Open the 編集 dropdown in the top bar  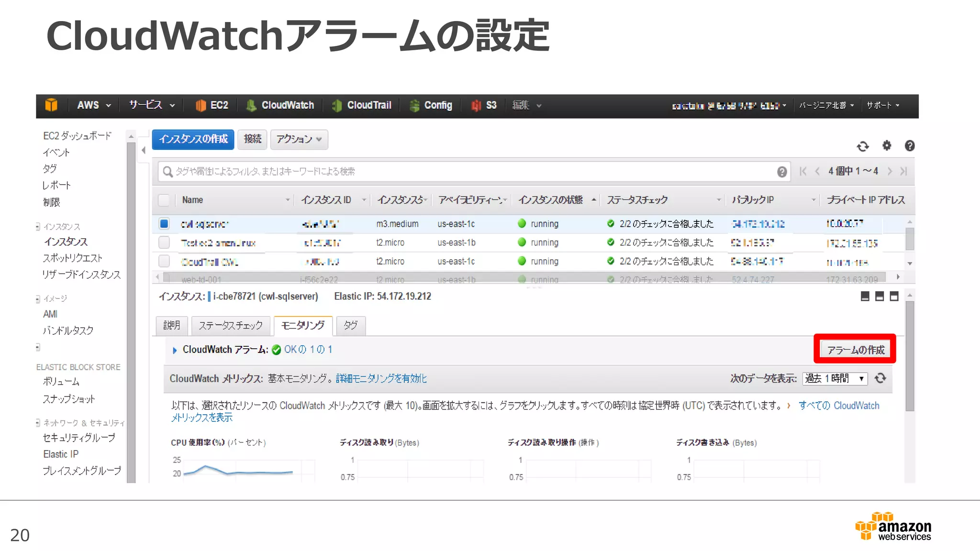click(x=526, y=105)
